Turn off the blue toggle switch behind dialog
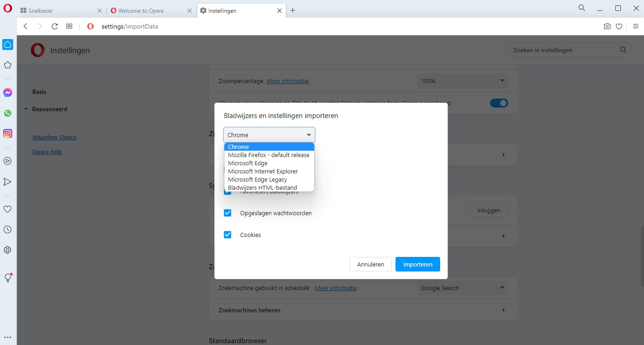Screen dimensions: 644x345 click(499, 103)
